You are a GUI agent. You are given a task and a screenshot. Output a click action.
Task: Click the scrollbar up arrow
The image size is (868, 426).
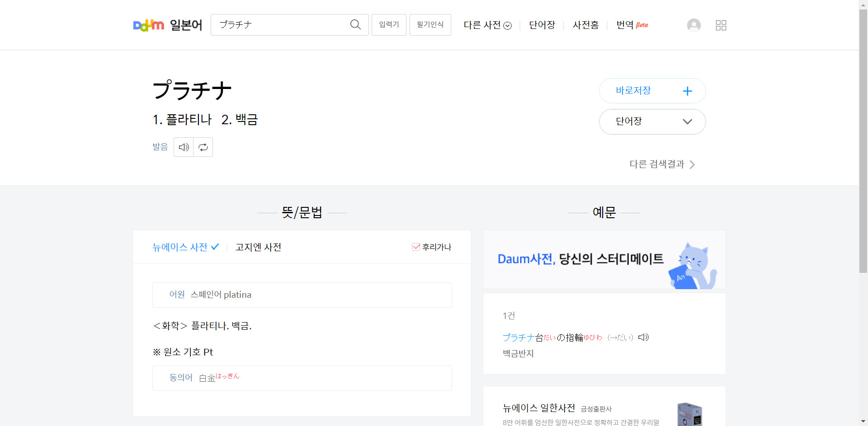coord(863,4)
